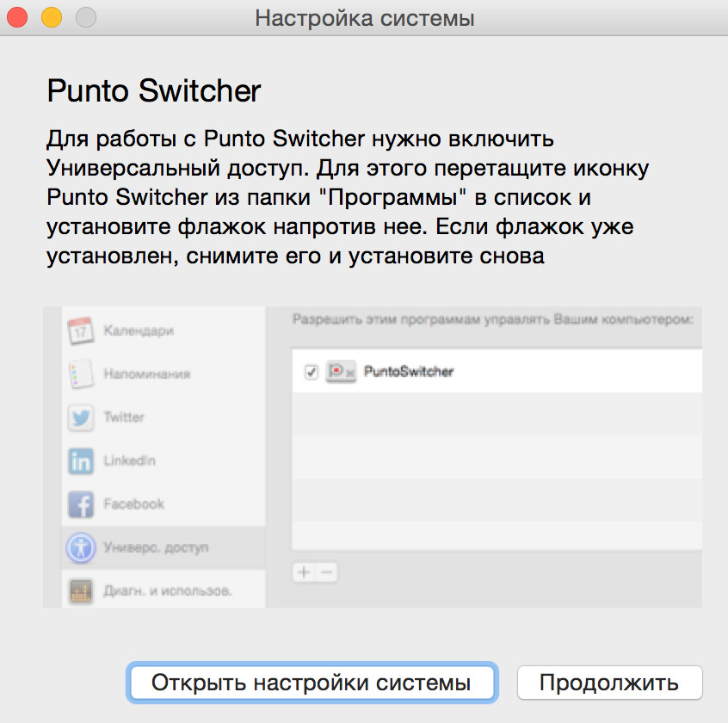Click the Facebook icon
The image size is (728, 723).
[x=80, y=504]
